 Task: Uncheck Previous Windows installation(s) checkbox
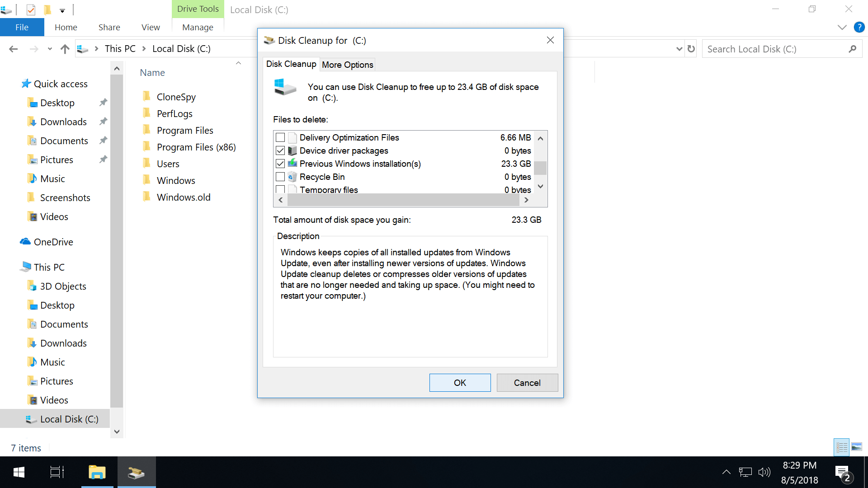tap(280, 164)
